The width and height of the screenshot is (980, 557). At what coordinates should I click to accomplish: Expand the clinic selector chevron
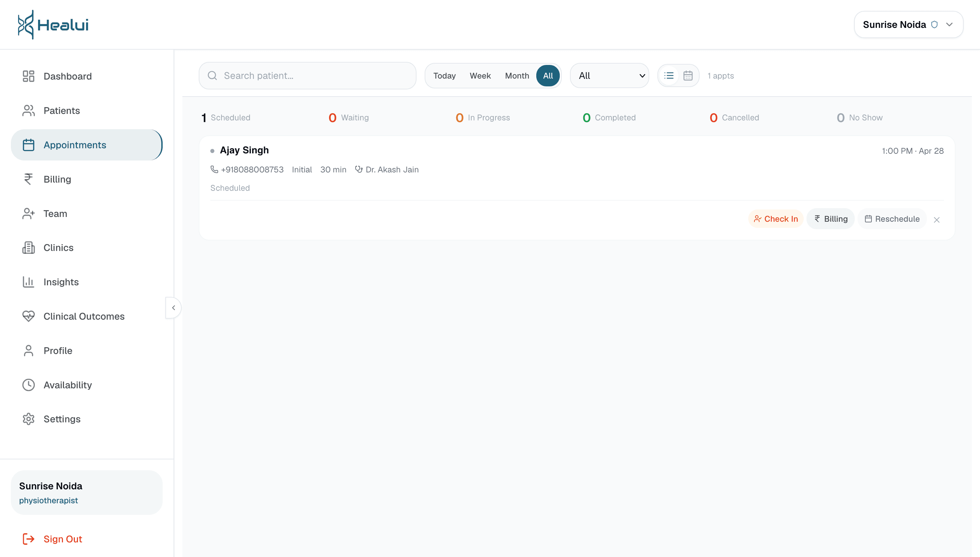[x=949, y=24]
